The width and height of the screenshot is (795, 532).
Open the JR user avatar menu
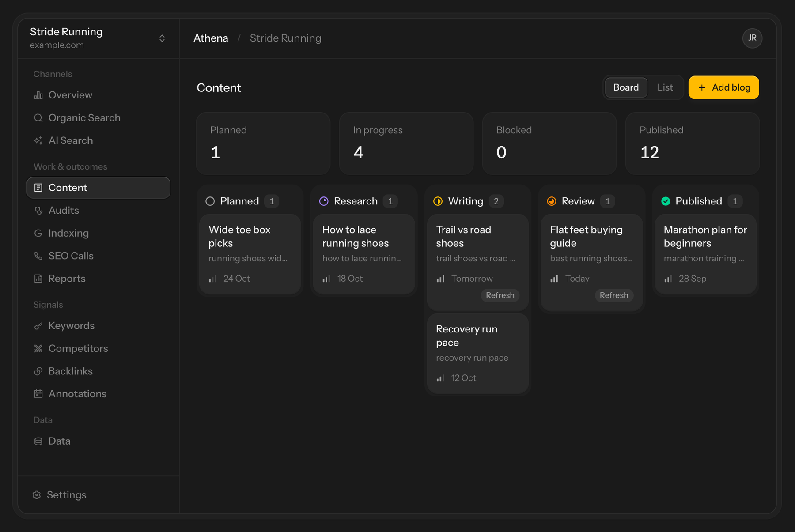click(x=752, y=38)
